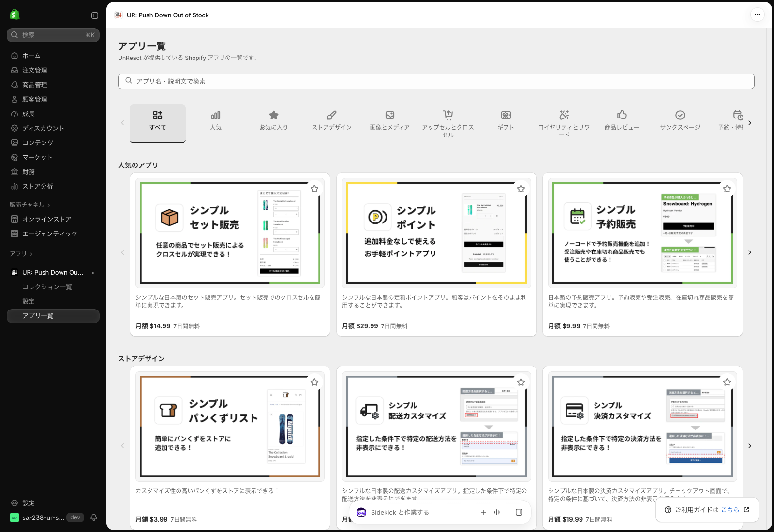Open コレクション一覧 under the app

point(53,287)
